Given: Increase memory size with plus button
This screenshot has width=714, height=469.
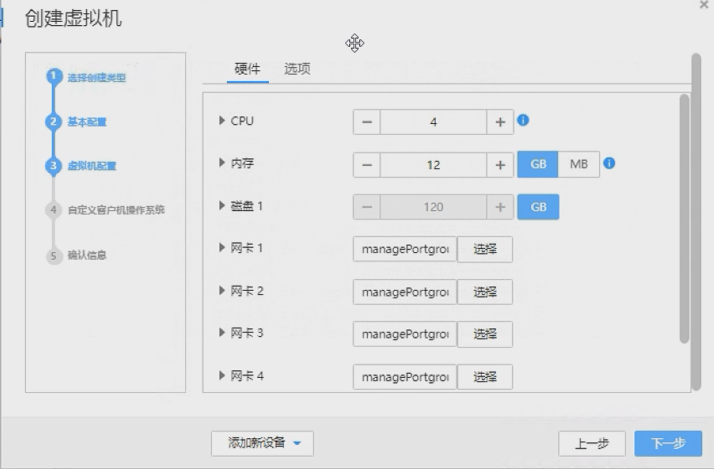Looking at the screenshot, I should (500, 165).
